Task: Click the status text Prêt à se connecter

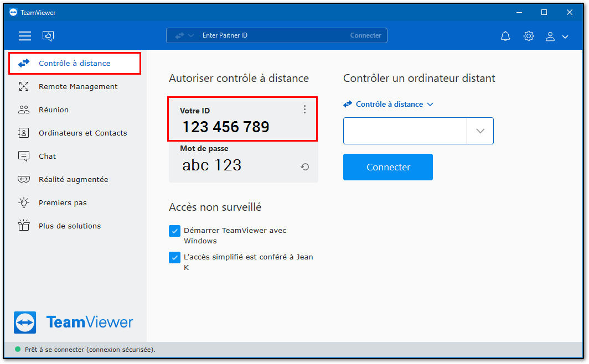Action: pos(90,350)
